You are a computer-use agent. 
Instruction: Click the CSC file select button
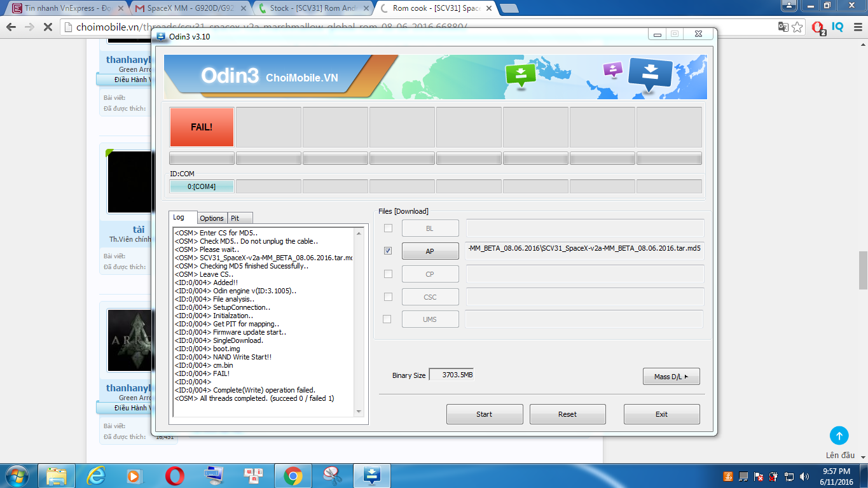pyautogui.click(x=430, y=297)
